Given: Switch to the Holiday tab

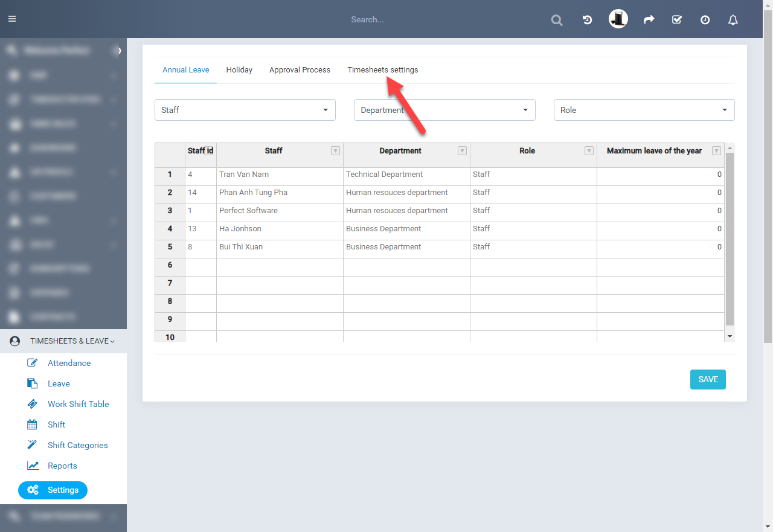Looking at the screenshot, I should click(x=239, y=70).
